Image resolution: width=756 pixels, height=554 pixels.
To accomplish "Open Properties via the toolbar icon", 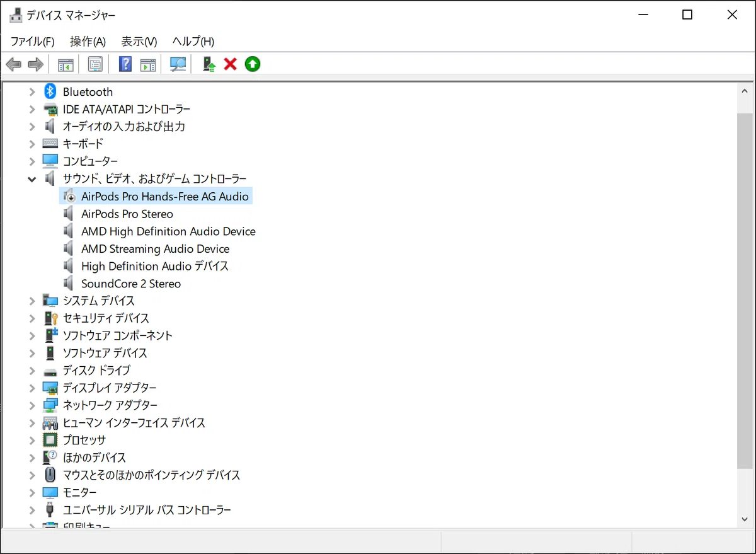I will [95, 64].
